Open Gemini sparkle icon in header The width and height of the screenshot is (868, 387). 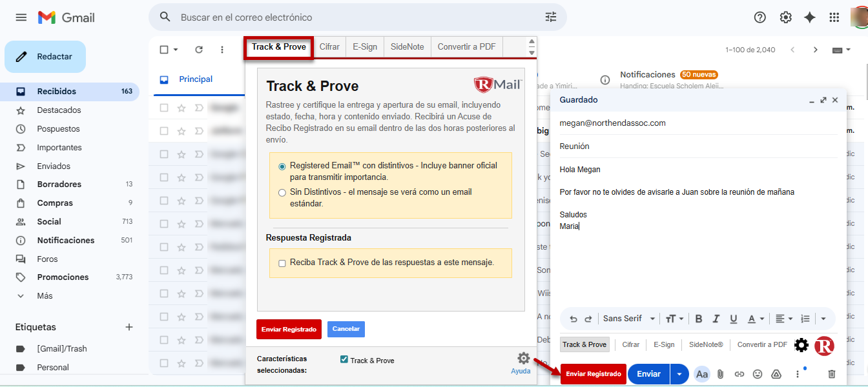810,17
